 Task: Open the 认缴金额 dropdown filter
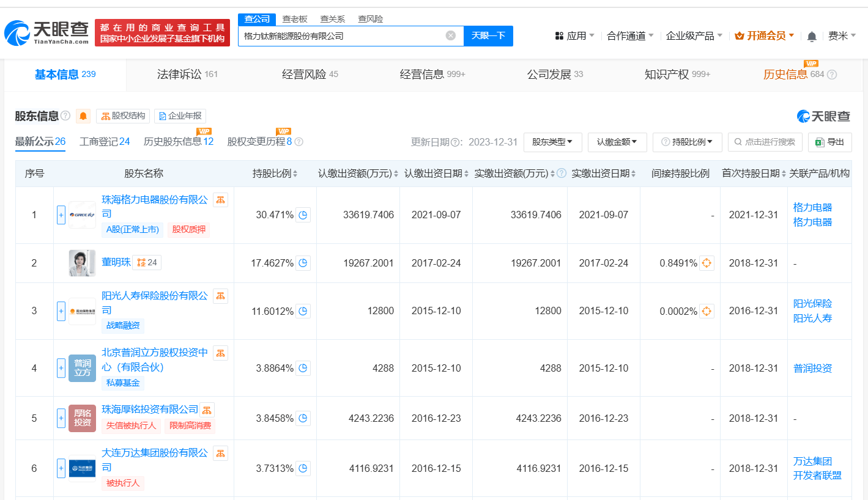point(617,142)
